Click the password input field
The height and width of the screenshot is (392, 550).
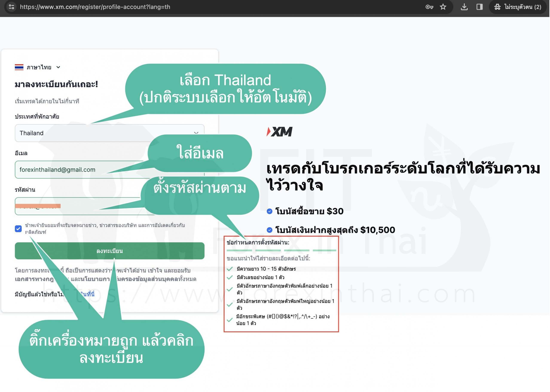tap(110, 206)
